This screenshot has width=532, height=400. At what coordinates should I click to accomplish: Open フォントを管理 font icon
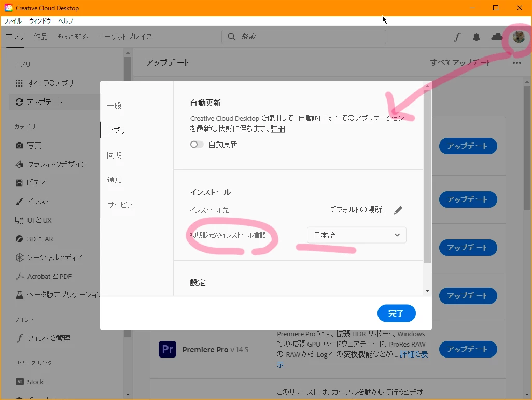[20, 338]
